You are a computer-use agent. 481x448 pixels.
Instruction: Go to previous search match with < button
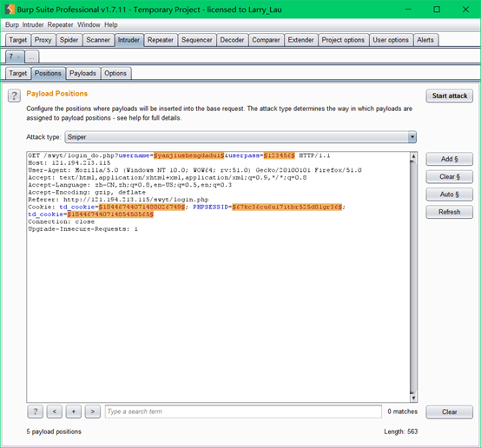(x=55, y=412)
